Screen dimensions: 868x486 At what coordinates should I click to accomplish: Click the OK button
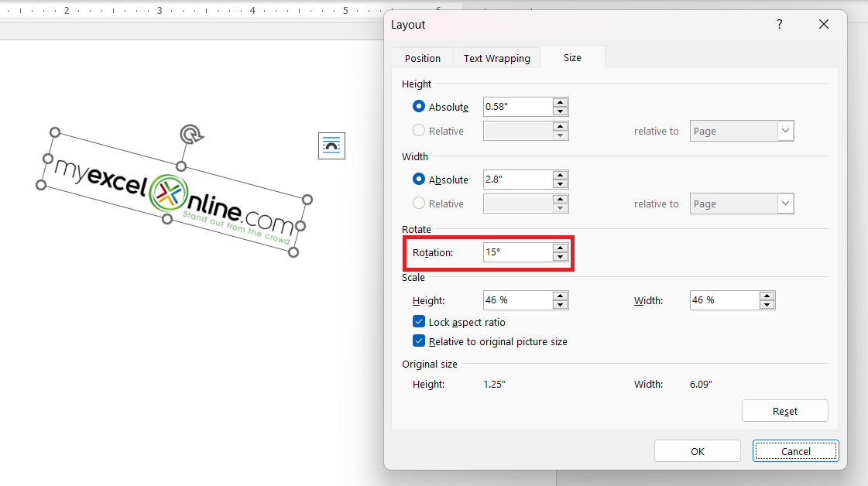coord(698,451)
